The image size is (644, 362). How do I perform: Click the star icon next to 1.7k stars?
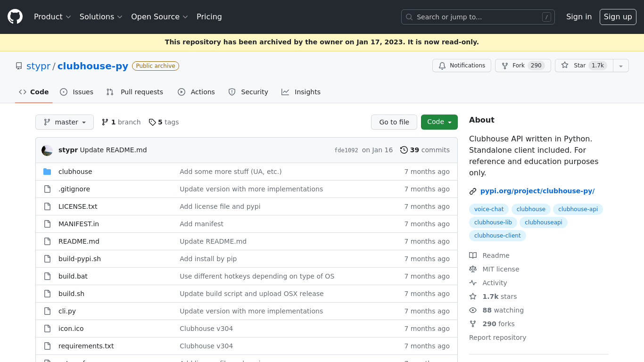pos(473,296)
